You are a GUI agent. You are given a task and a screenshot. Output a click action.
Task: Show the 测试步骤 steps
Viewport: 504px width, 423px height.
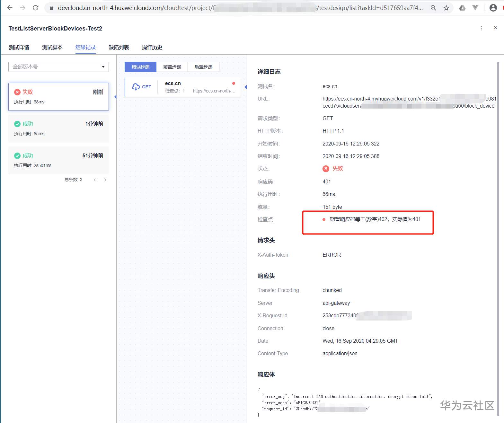click(x=140, y=67)
